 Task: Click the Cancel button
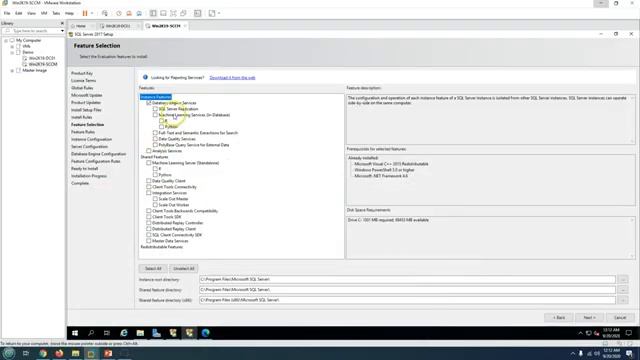(x=620, y=318)
